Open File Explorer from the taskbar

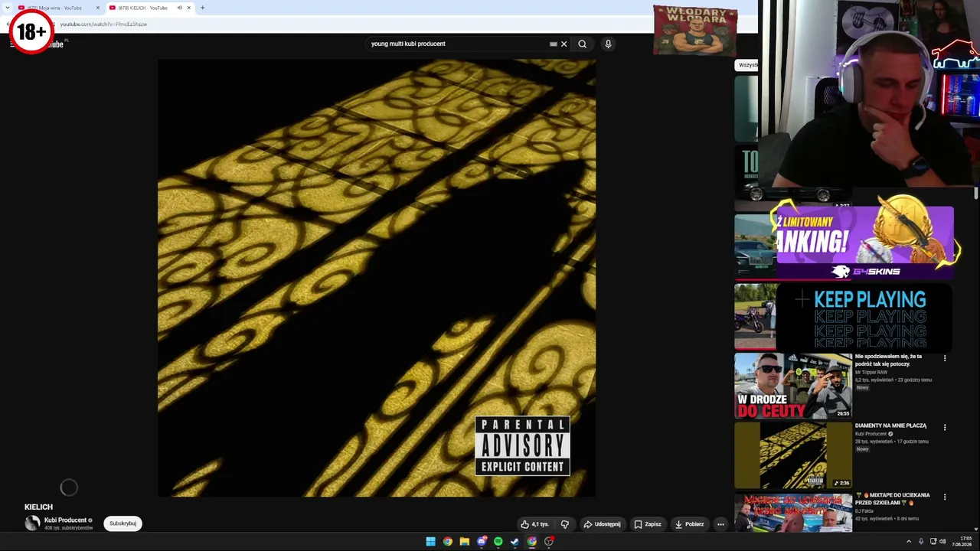464,542
